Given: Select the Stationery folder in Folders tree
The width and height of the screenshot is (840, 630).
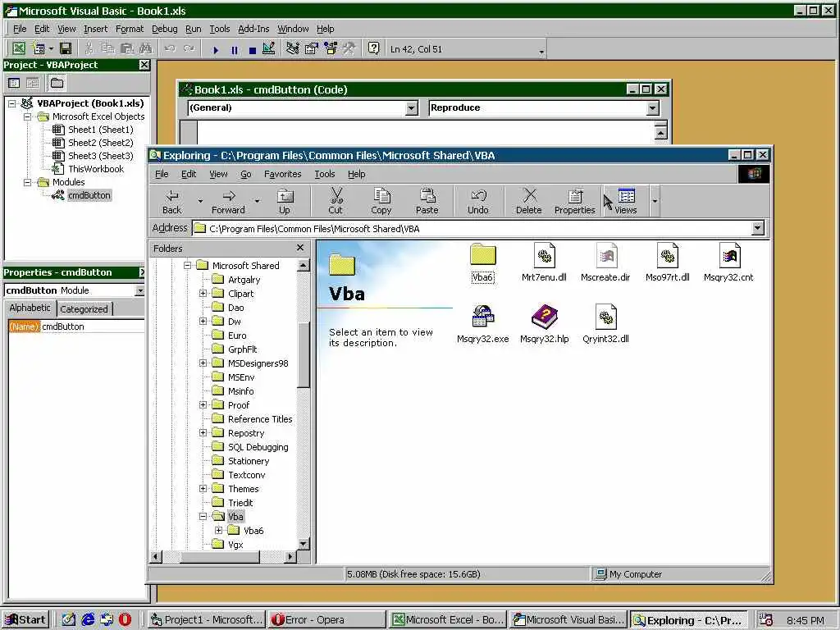Looking at the screenshot, I should click(248, 461).
